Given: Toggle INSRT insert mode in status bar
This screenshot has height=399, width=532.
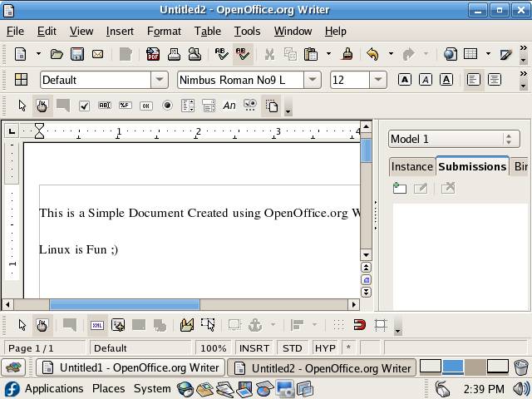Looking at the screenshot, I should point(254,348).
